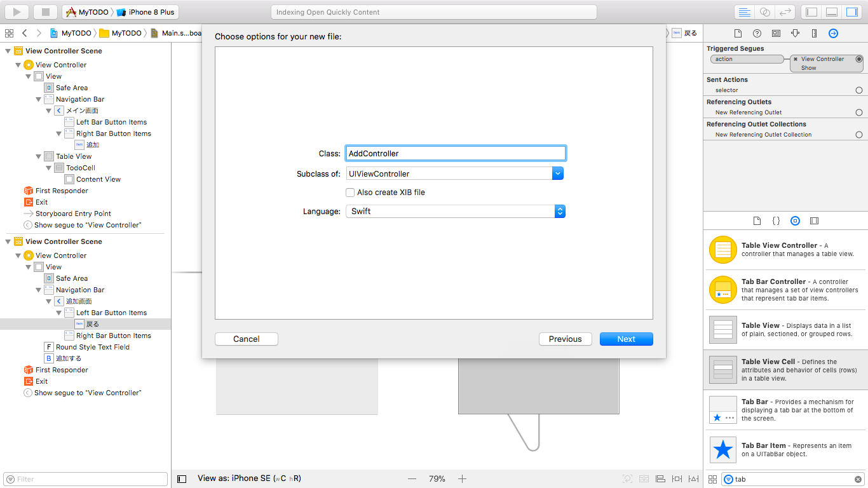Collapse the Table View tree item
Viewport: 868px width, 488px height.
(x=38, y=156)
